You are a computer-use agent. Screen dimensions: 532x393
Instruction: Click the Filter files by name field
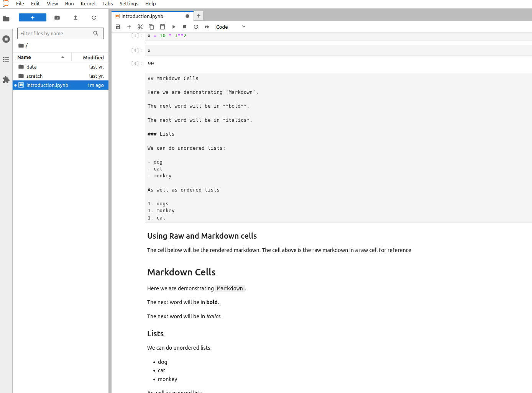click(x=56, y=34)
